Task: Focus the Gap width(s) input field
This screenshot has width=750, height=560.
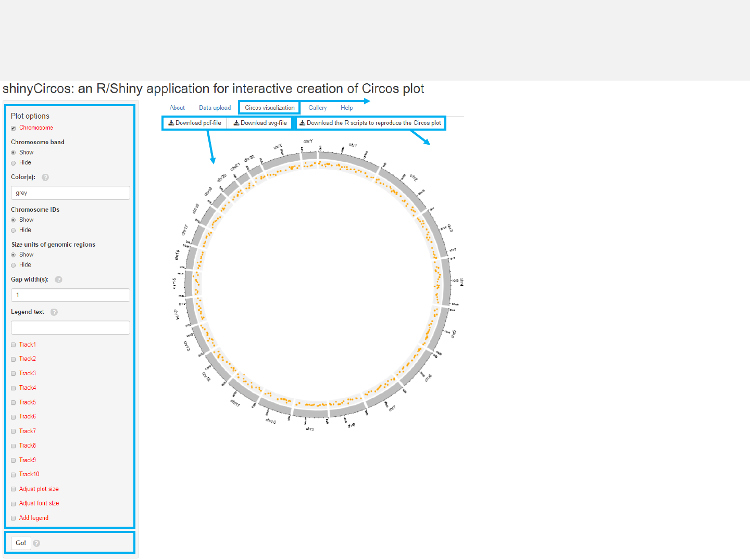Action: (x=70, y=295)
